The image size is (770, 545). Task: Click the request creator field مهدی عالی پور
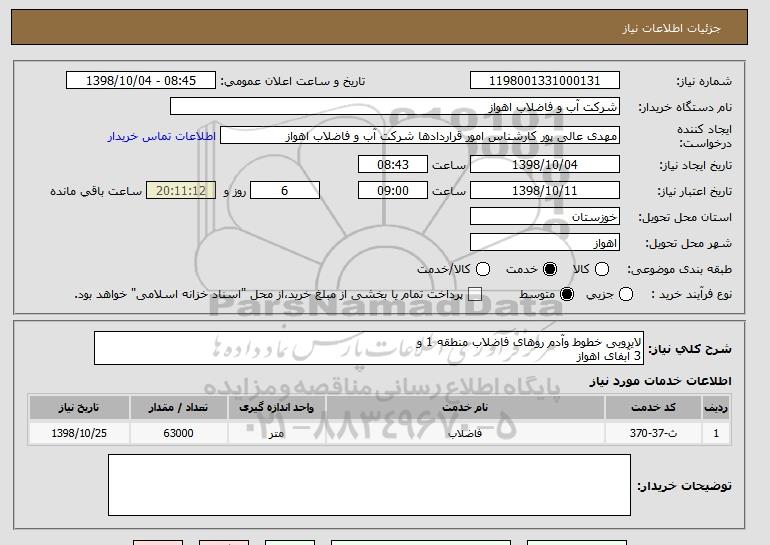pos(420,136)
